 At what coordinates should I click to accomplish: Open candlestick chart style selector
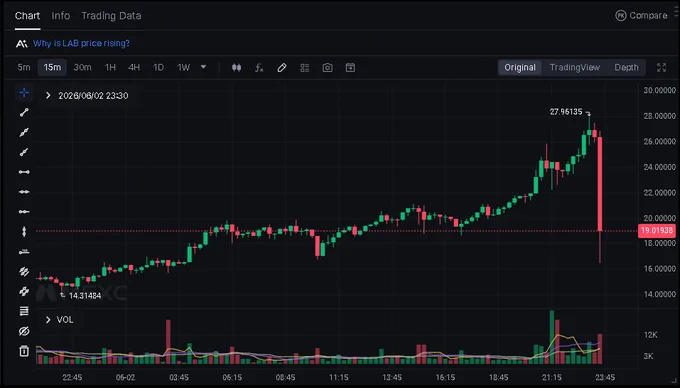(236, 68)
